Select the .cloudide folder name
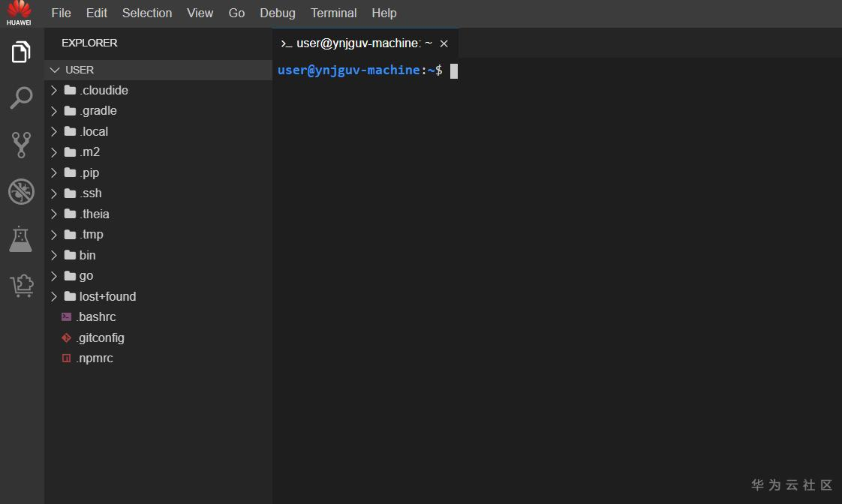Image resolution: width=842 pixels, height=504 pixels. (x=104, y=90)
